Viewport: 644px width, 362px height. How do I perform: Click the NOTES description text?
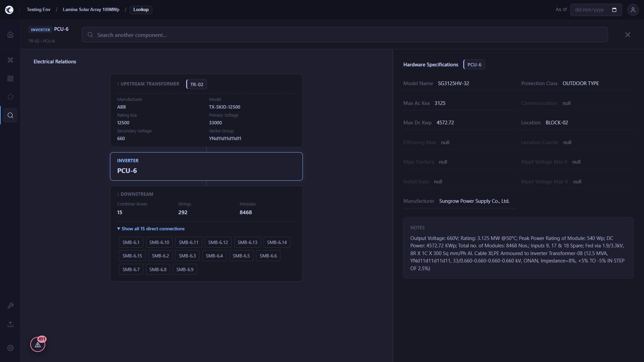pos(518,253)
